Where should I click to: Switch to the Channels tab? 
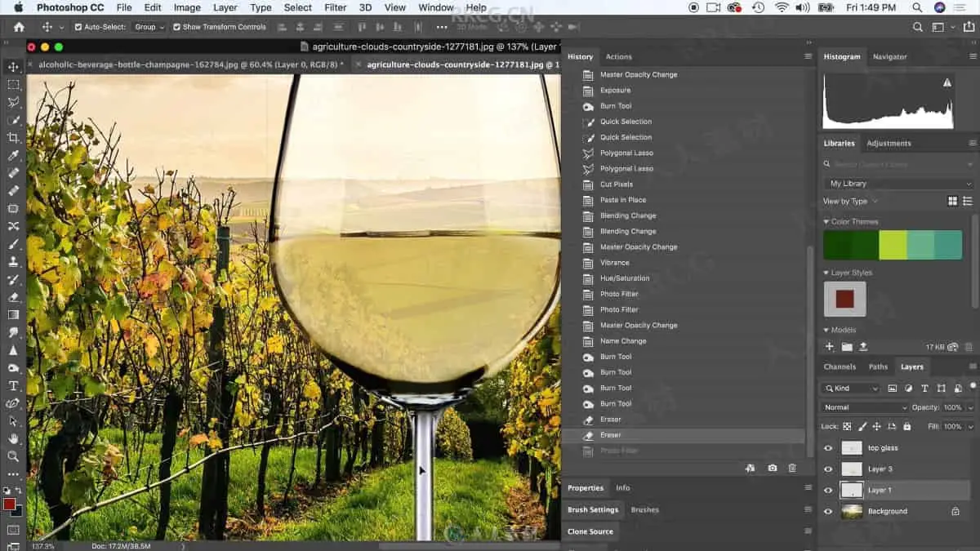(840, 367)
